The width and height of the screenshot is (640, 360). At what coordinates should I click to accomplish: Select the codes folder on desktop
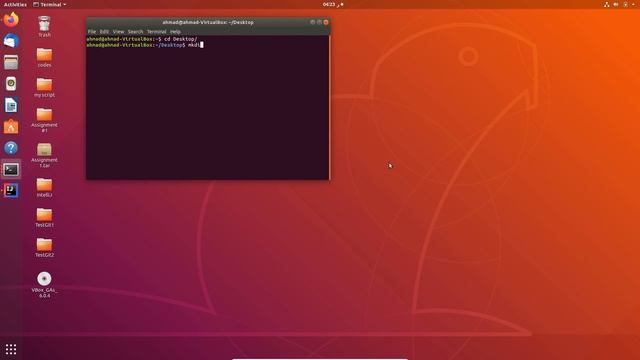tap(44, 58)
